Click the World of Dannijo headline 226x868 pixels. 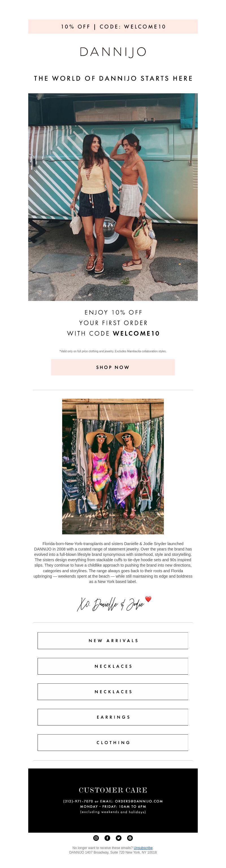[113, 79]
